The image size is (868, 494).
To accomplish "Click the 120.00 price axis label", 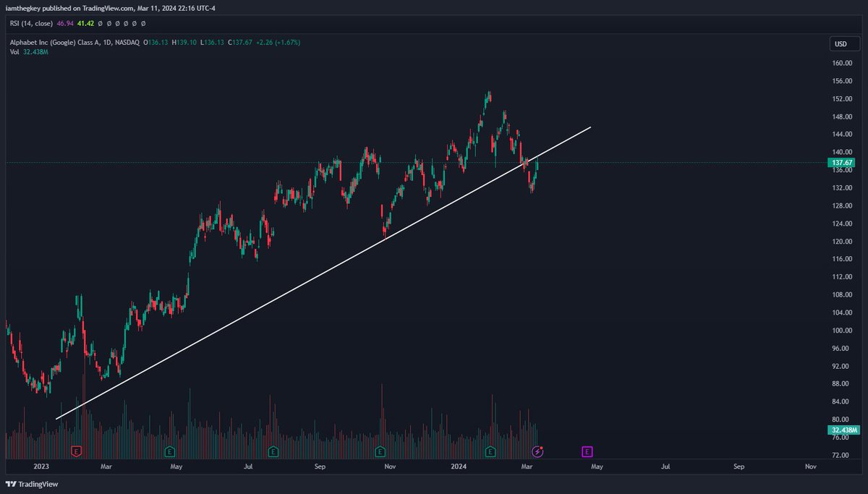I will click(x=842, y=242).
